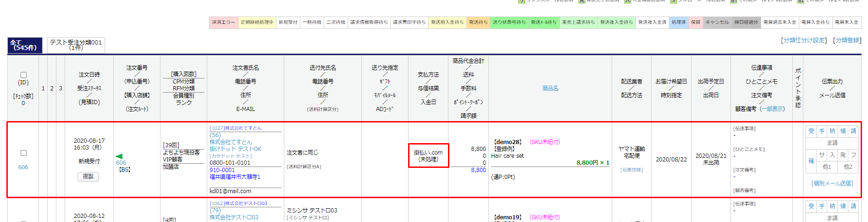Click the green arrow icon beside order 606
This screenshot has height=222, width=868.
point(119,156)
